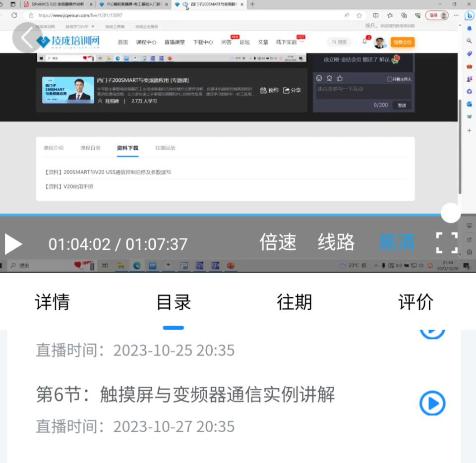This screenshot has width=476, height=463.
Task: Open the 线路 line selection
Action: point(336,242)
